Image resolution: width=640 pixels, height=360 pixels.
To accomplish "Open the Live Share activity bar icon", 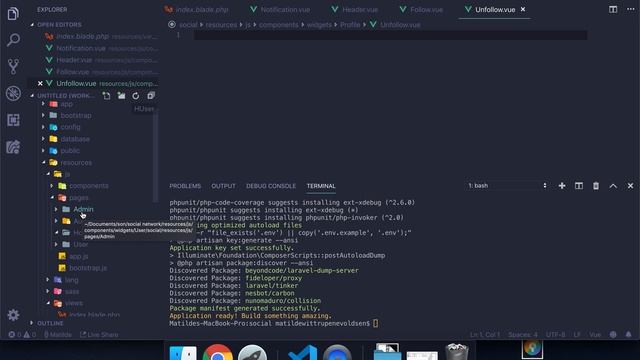I will click(13, 147).
